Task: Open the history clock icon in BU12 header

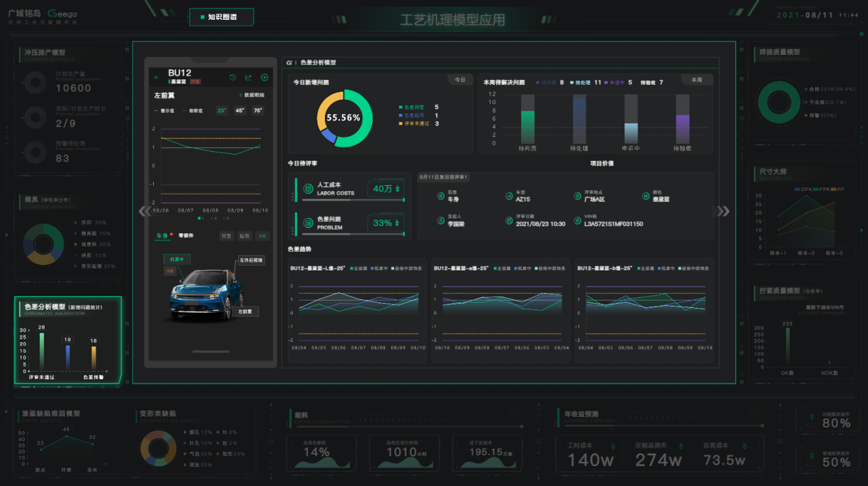Action: click(233, 77)
